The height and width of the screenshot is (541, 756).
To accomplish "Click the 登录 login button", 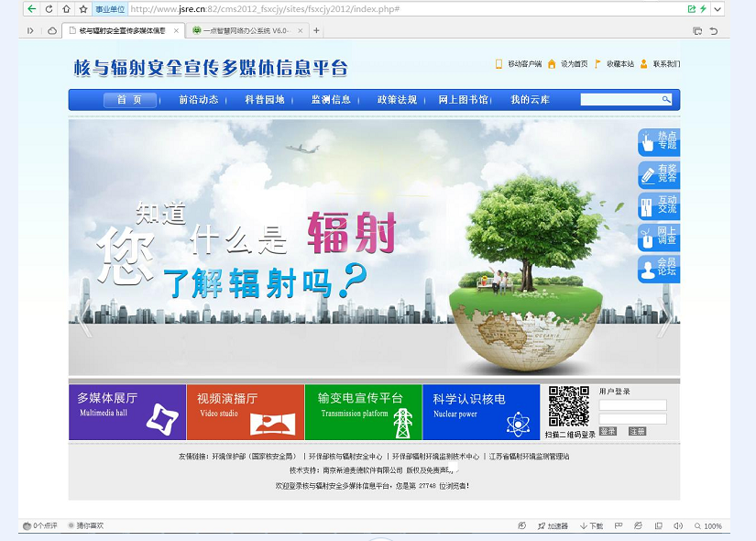I will tap(608, 431).
